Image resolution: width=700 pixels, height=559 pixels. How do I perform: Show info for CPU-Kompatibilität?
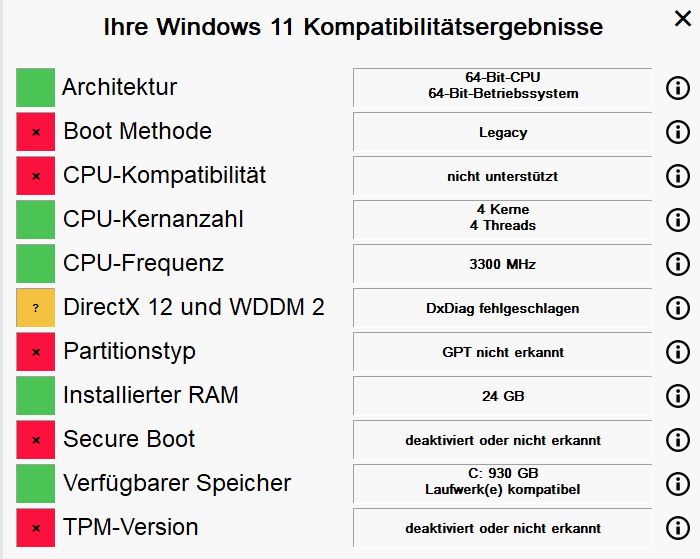[x=678, y=176]
